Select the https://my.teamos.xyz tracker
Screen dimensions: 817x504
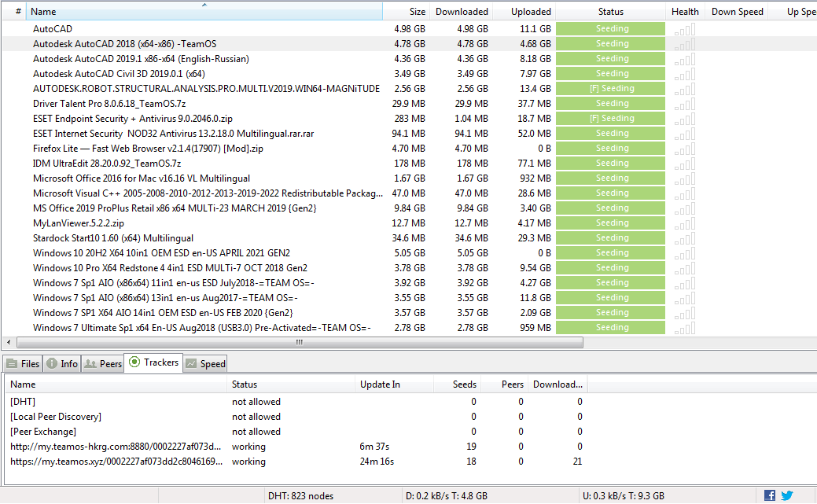point(296,462)
